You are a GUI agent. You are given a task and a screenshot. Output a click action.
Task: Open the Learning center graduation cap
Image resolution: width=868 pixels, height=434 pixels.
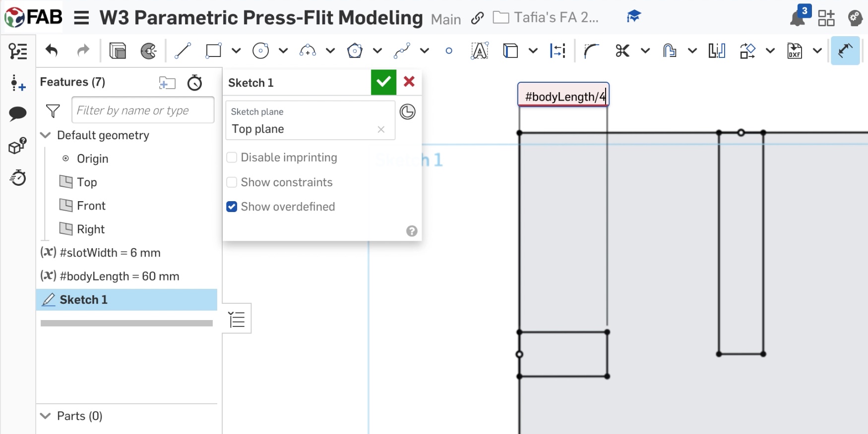point(633,17)
